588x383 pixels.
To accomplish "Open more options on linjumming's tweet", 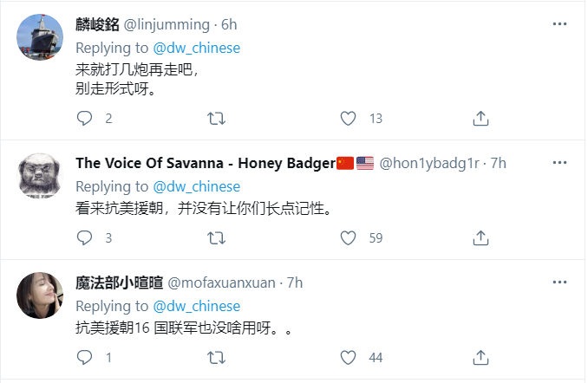I will pos(559,26).
